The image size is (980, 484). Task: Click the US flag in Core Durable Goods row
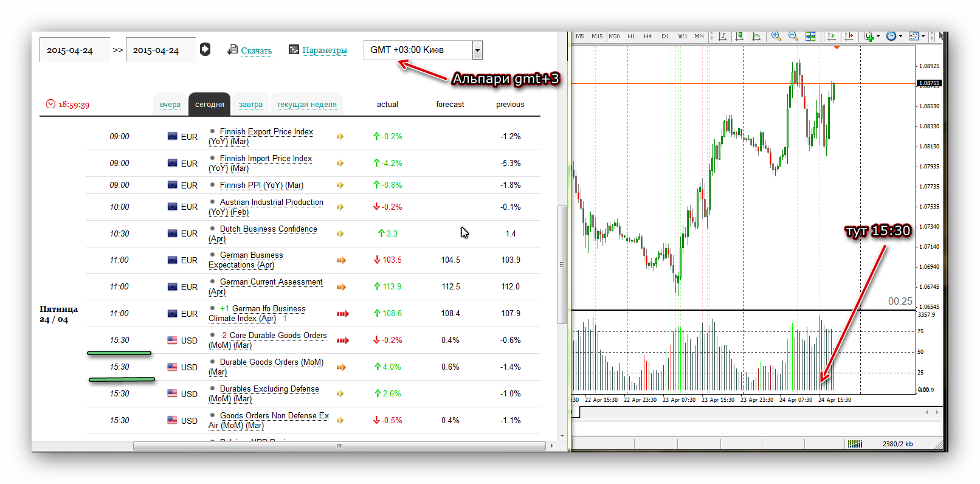[x=172, y=340]
